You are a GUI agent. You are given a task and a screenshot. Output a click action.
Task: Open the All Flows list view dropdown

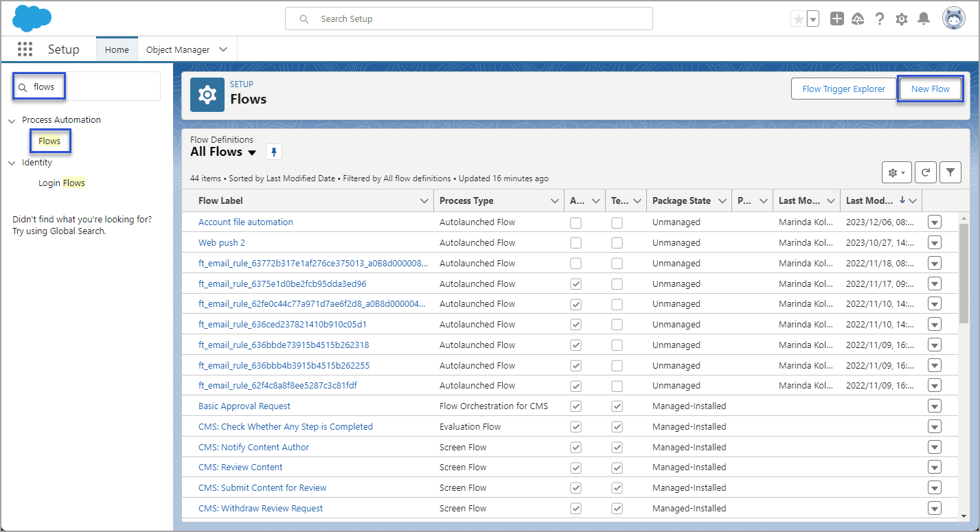click(x=252, y=152)
